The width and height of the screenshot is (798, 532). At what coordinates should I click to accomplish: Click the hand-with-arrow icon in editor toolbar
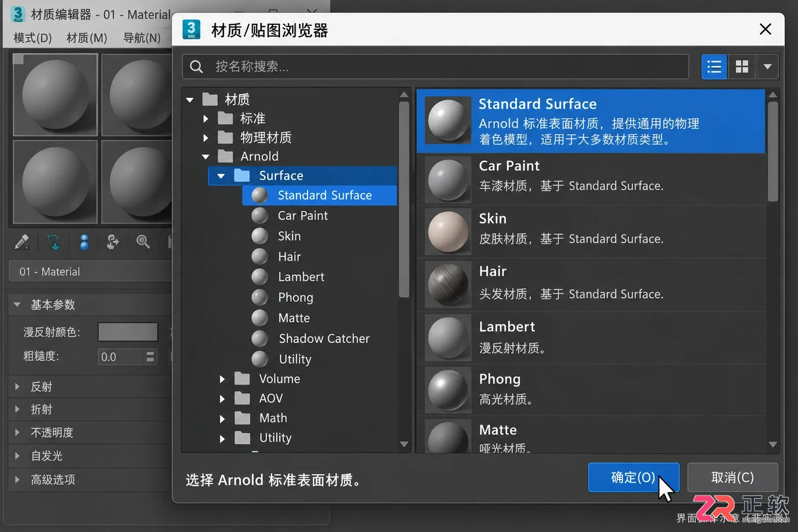(x=113, y=242)
